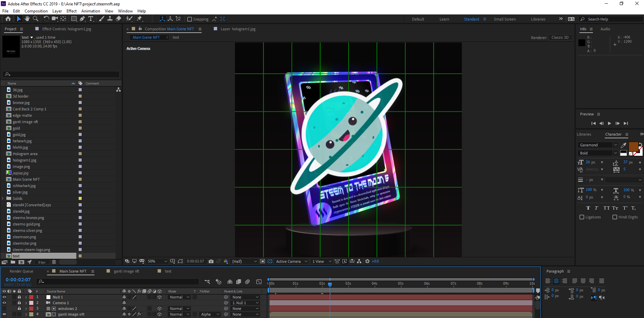Expand the Solids folder in Project
This screenshot has width=644, height=318.
3,199
